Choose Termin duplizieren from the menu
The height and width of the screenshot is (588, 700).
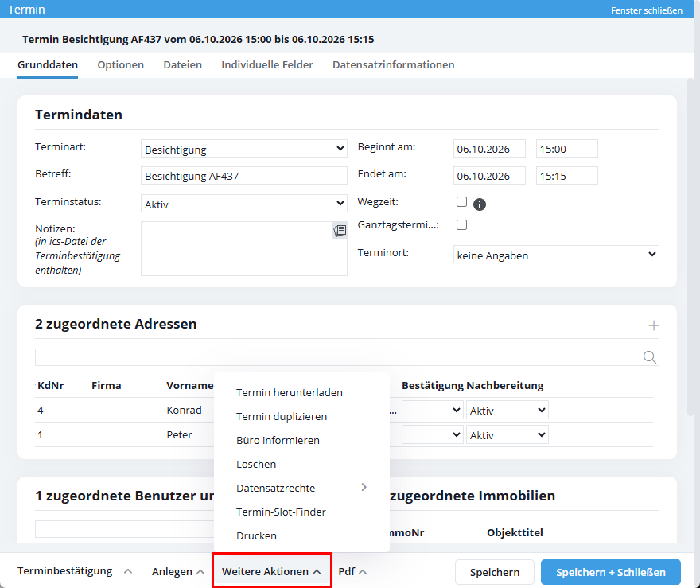click(282, 417)
